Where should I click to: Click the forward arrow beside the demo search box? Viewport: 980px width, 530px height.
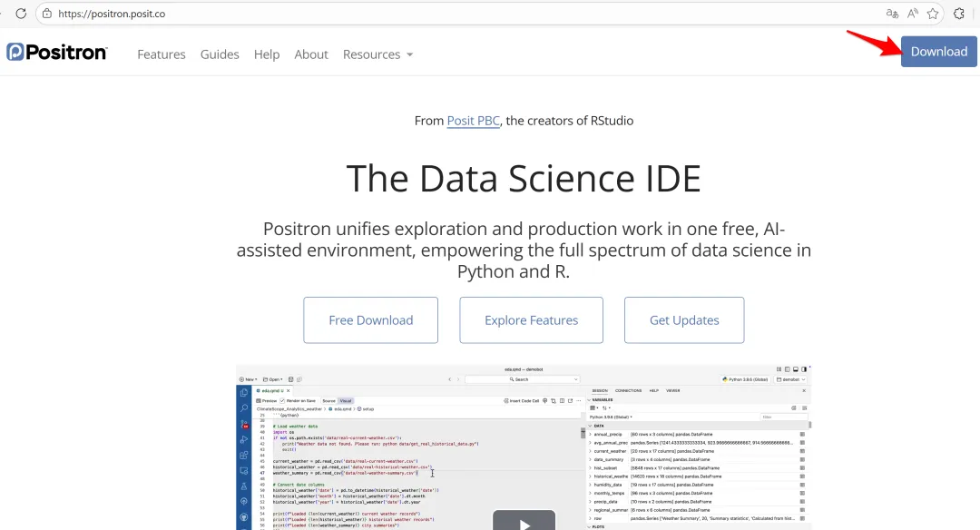click(458, 379)
